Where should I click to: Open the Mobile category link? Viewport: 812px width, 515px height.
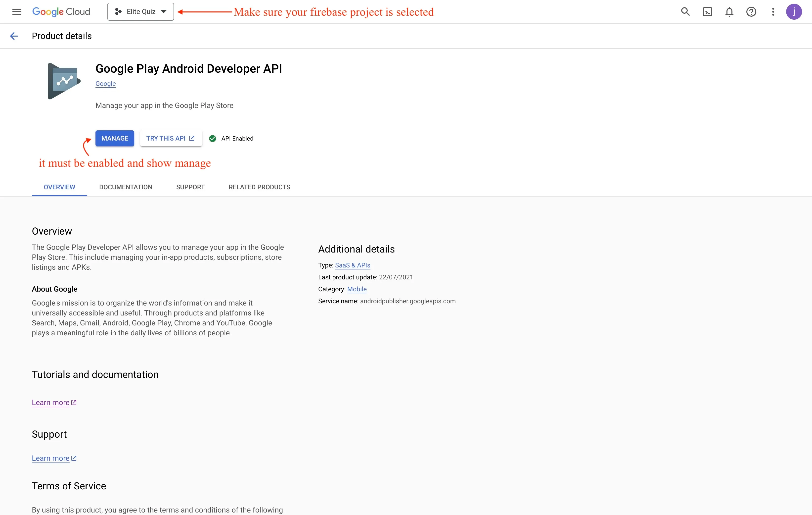tap(357, 289)
